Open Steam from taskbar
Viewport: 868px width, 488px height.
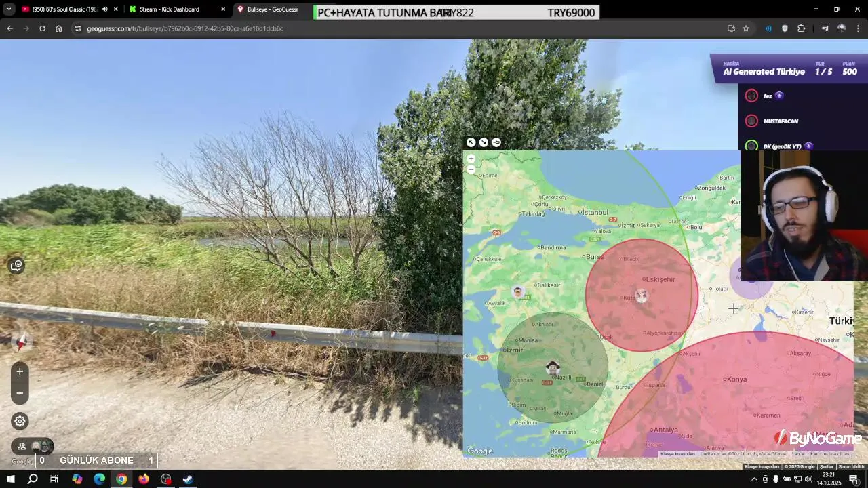188,479
